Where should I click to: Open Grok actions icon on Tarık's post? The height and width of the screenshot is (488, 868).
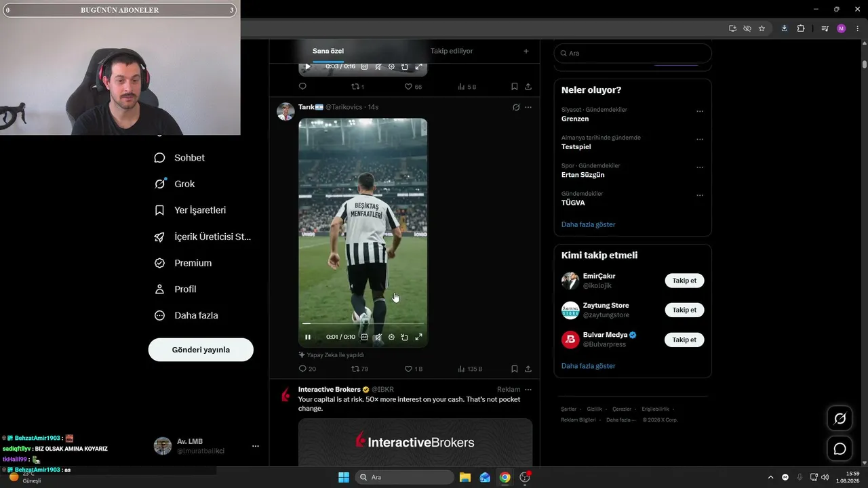coord(516,107)
